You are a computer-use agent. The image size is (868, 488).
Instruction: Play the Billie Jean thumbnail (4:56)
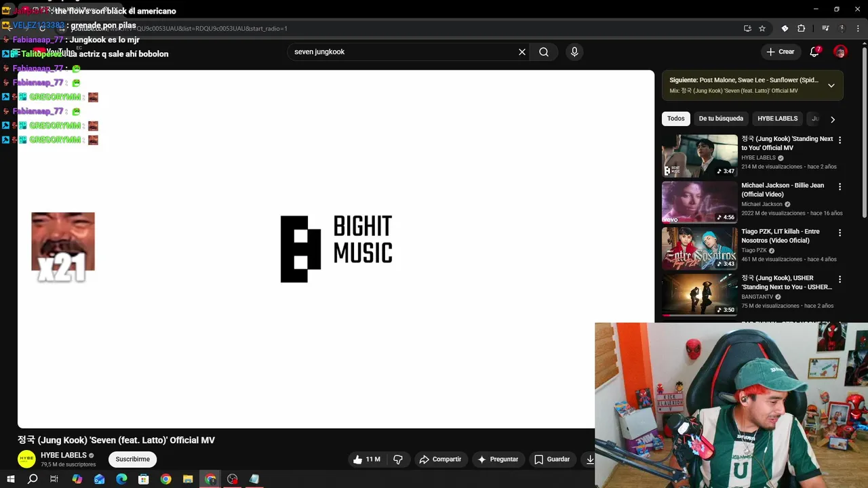699,202
